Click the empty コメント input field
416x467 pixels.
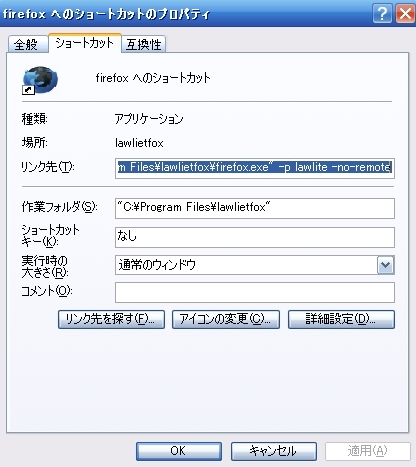click(x=255, y=292)
